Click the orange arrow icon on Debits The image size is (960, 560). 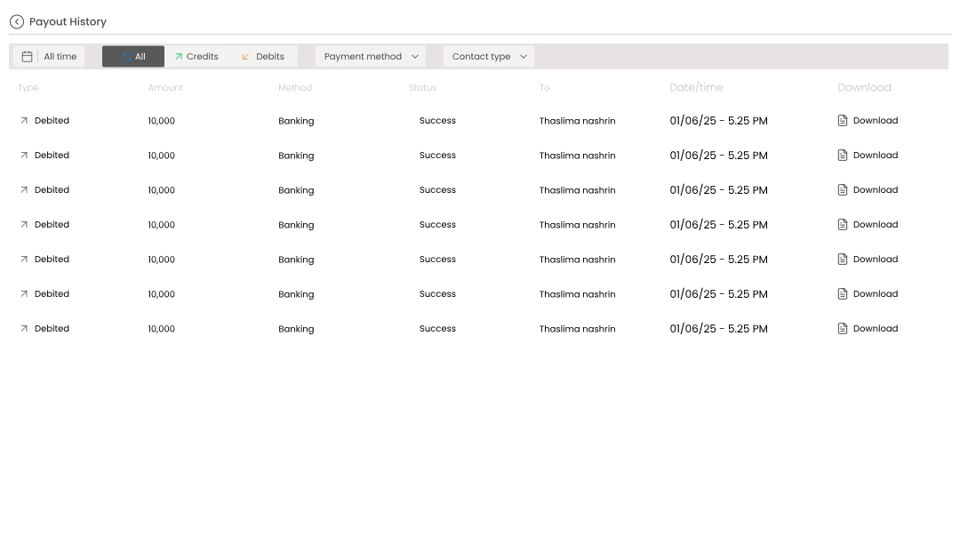[246, 57]
